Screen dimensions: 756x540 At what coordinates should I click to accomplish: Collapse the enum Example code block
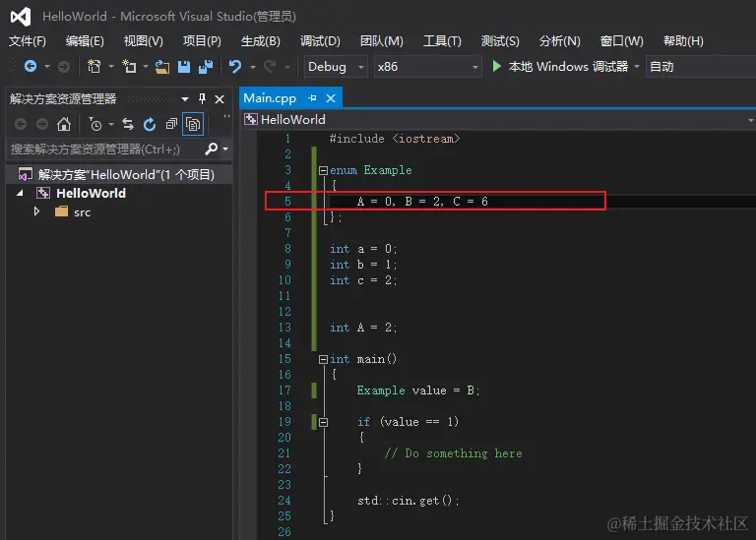[323, 170]
